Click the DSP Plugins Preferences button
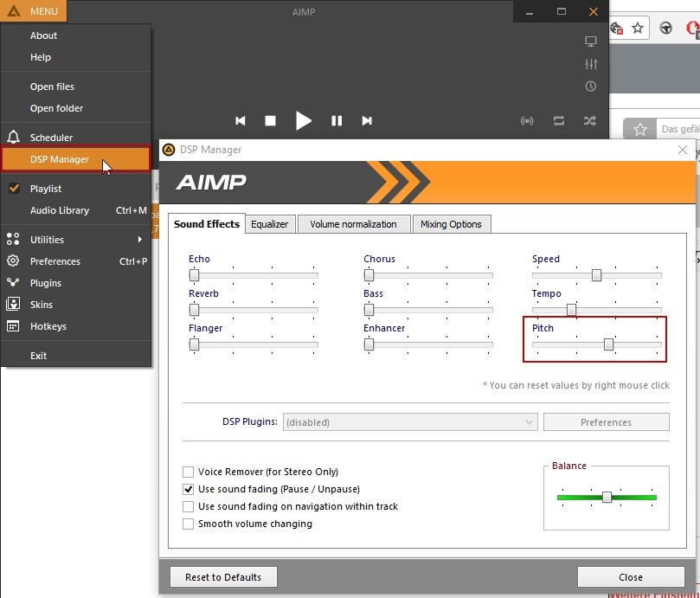The width and height of the screenshot is (700, 598). 606,422
